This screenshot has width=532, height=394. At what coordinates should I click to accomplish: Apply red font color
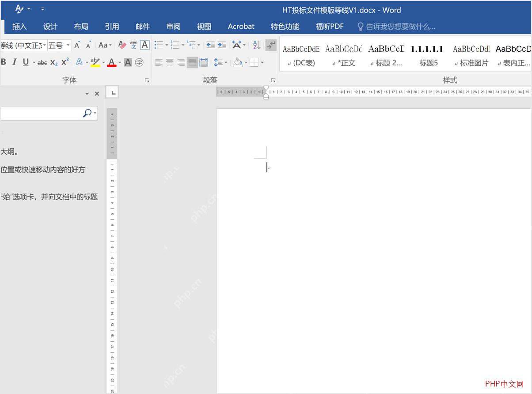112,62
